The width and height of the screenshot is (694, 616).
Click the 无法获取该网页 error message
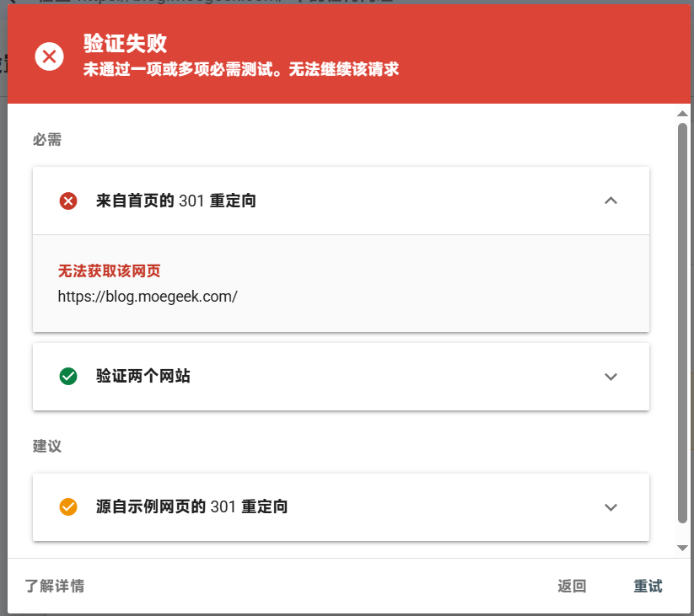point(110,271)
